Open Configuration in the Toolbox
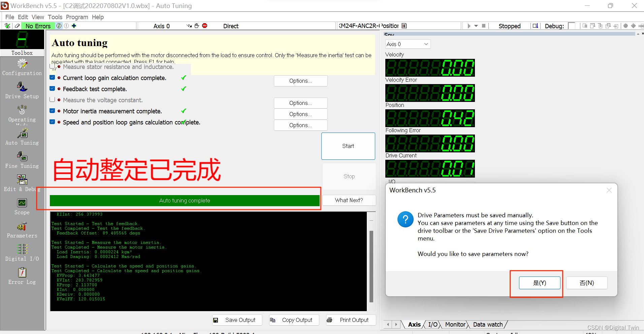The image size is (644, 334). (22, 67)
